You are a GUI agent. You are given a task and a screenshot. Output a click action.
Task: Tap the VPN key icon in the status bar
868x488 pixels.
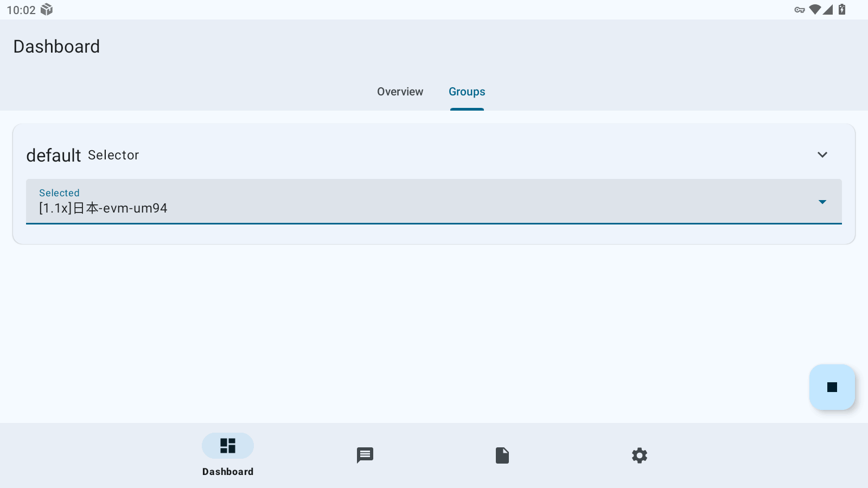pyautogui.click(x=799, y=10)
